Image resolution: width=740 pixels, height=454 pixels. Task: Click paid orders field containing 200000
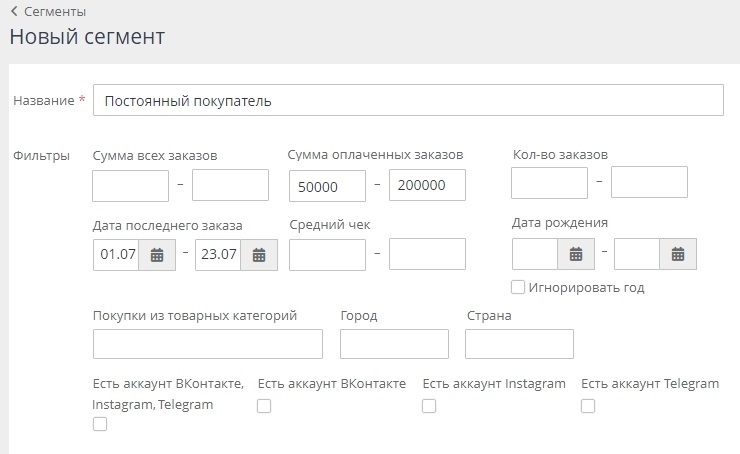[427, 186]
